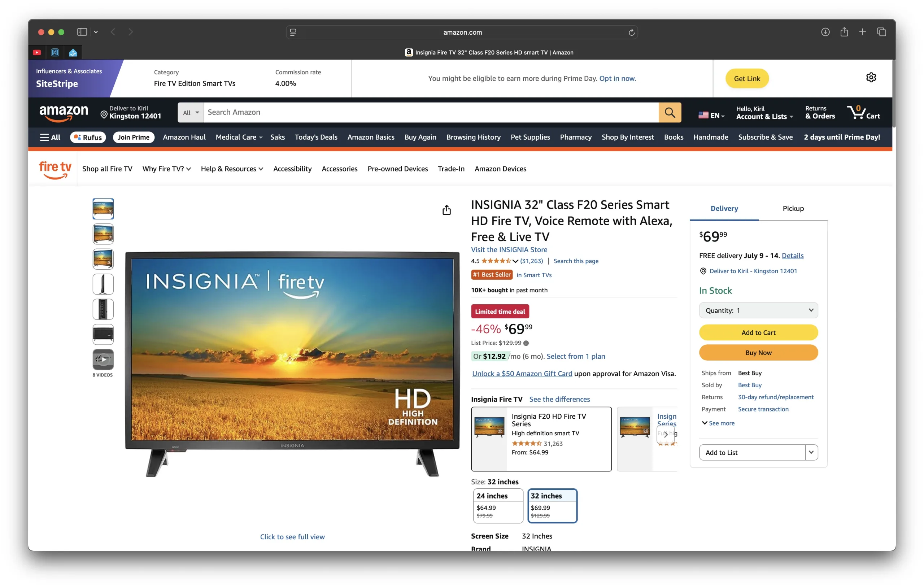Click next arrow in Insignia Fire TV carousel
Image resolution: width=924 pixels, height=588 pixels.
(x=665, y=434)
